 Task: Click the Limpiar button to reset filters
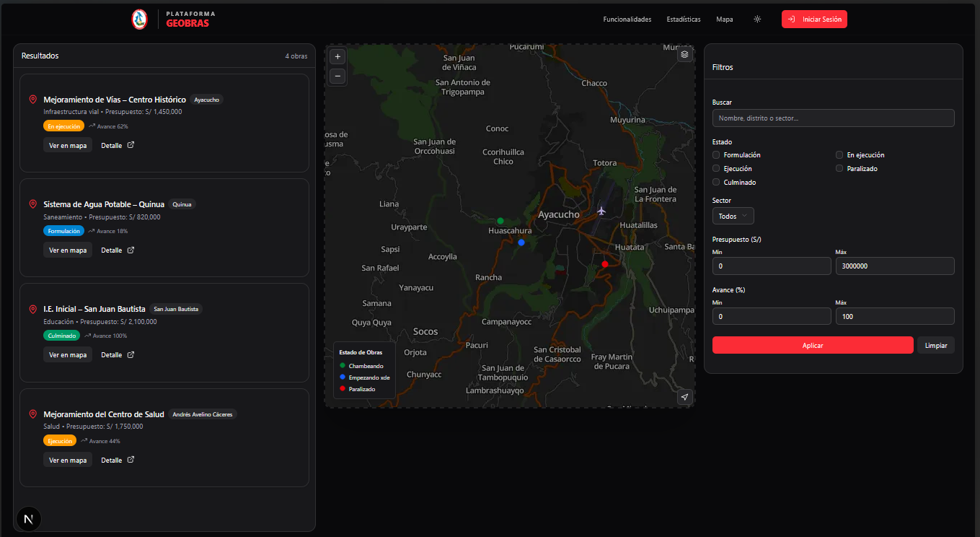point(936,346)
